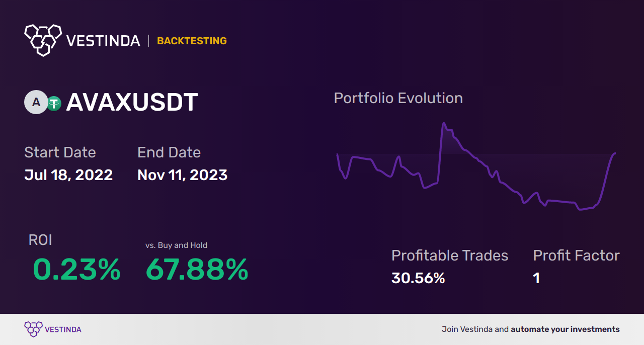The height and width of the screenshot is (345, 644).
Task: Click the Portfolio Evolution heading
Action: [x=398, y=98]
